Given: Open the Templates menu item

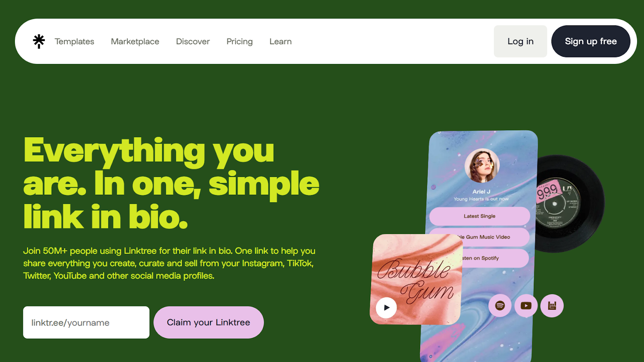Looking at the screenshot, I should tap(74, 41).
